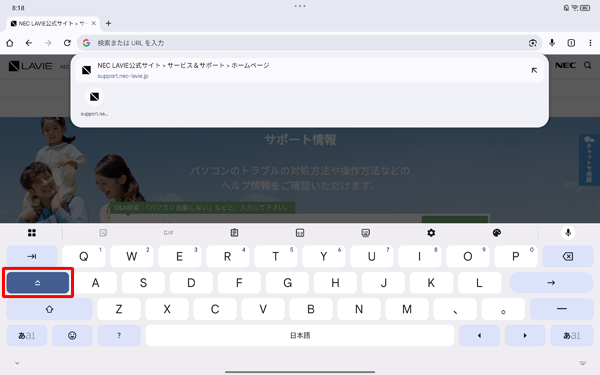
Task: Open the emoji keyboard
Action: 72,336
